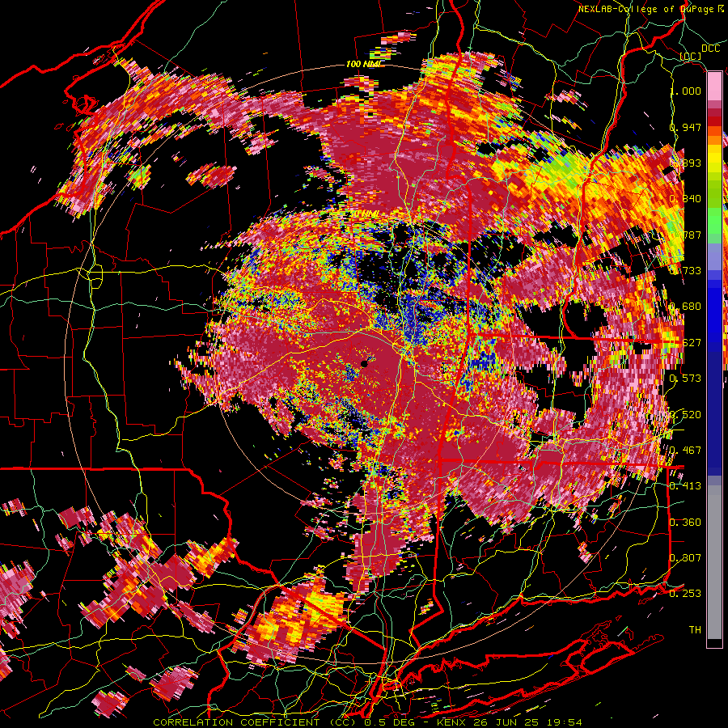The height and width of the screenshot is (728, 728).
Task: Click the 0.733 scale value
Action: (x=686, y=271)
